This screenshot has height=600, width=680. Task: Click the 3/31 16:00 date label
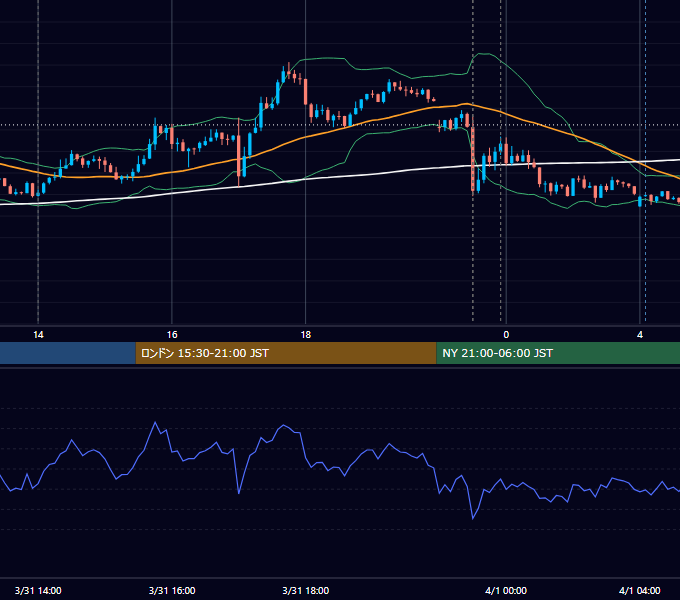click(x=172, y=590)
